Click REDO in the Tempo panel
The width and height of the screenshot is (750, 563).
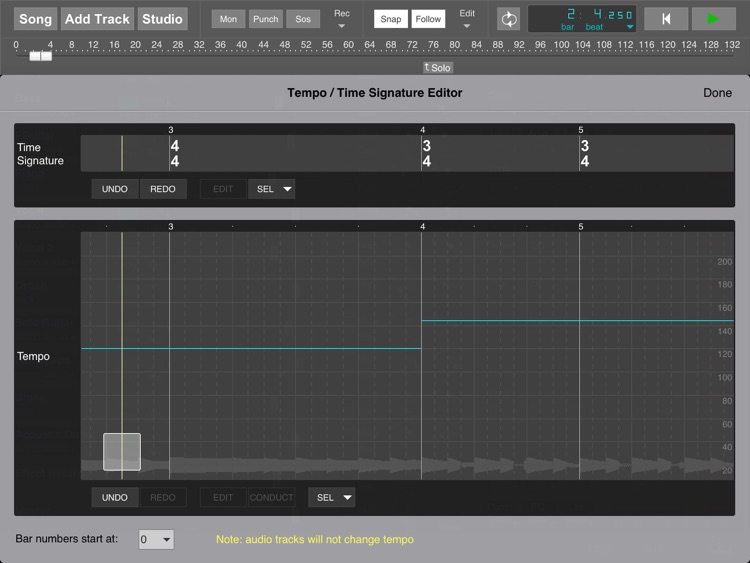(163, 497)
